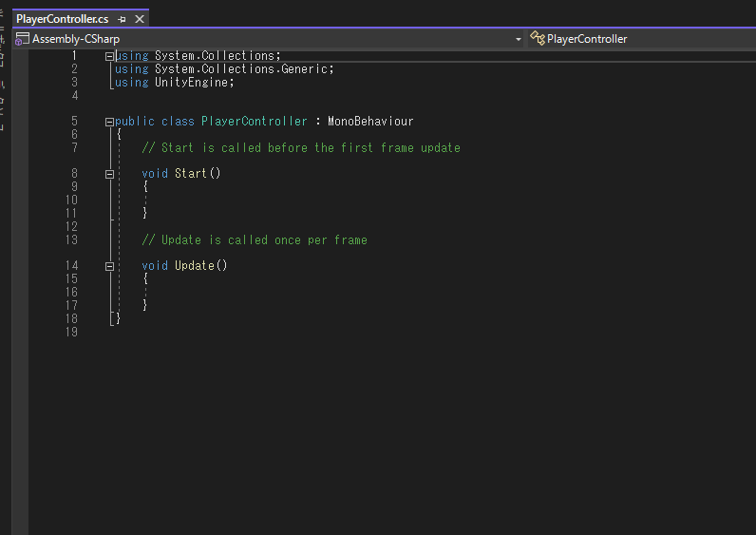Click 'void' keyword before Update

pyautogui.click(x=155, y=265)
